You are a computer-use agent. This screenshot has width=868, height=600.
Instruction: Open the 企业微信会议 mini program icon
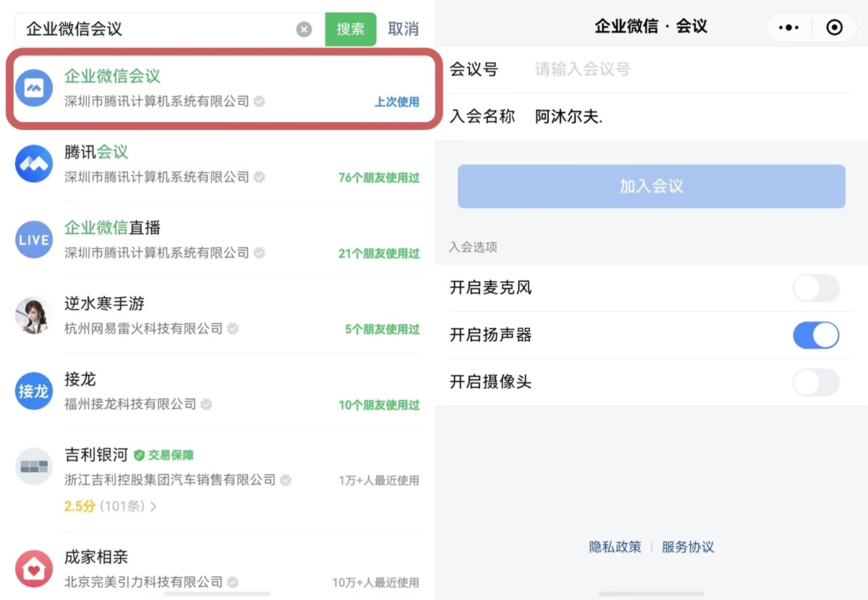click(x=34, y=88)
